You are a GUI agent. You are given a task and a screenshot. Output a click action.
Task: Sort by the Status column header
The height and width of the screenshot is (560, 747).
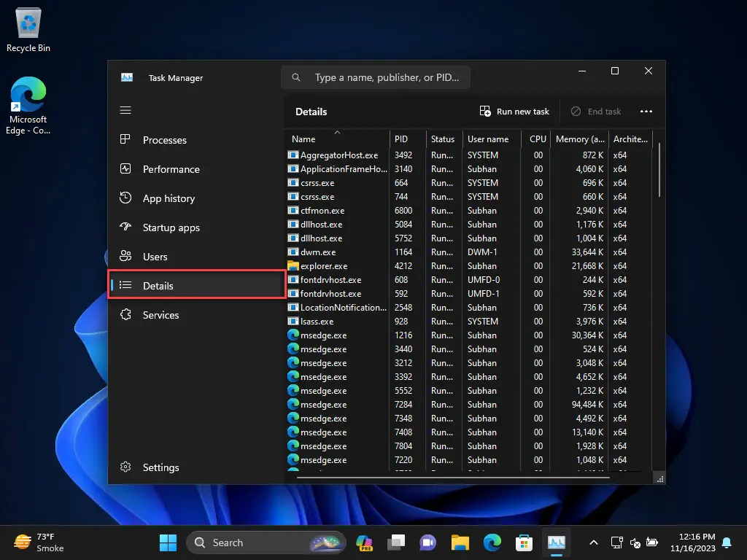click(444, 139)
